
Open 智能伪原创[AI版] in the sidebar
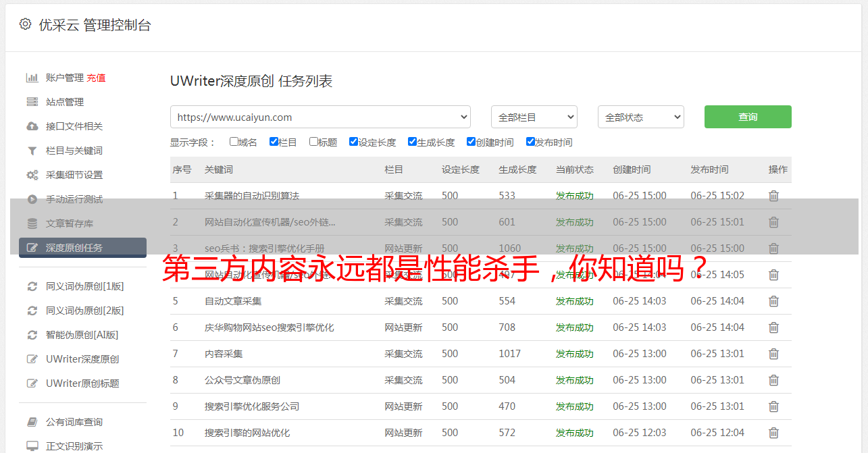point(82,335)
